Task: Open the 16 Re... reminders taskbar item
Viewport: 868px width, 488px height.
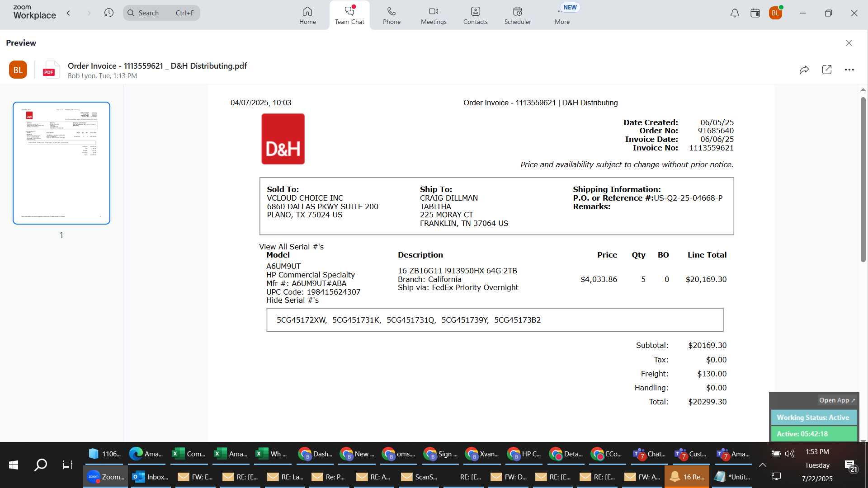Action: (x=687, y=477)
